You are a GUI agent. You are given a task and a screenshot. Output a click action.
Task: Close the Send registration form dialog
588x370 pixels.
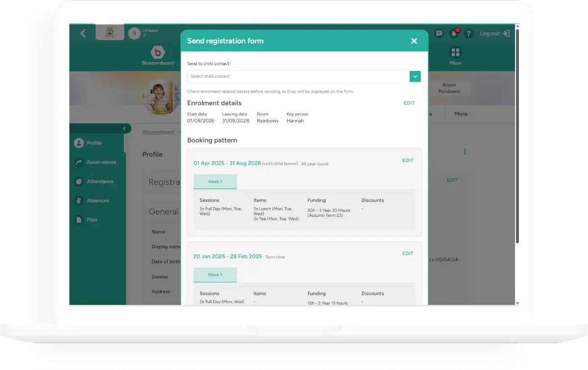(414, 41)
